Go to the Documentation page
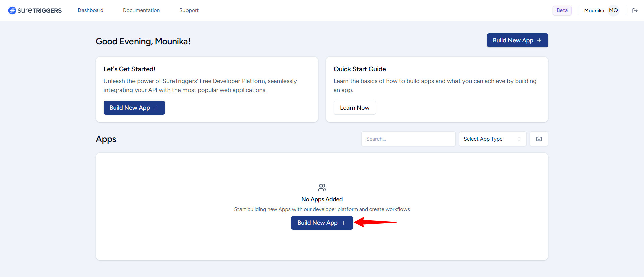 click(141, 10)
